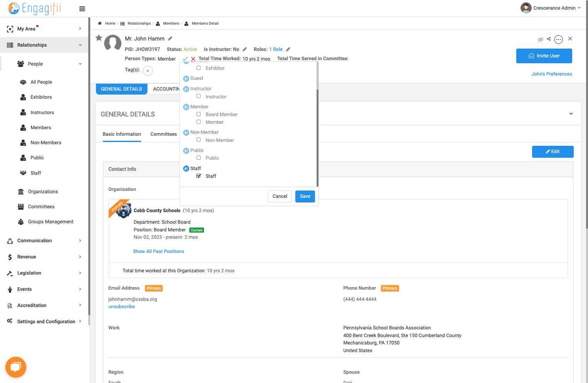588x383 pixels.
Task: Close the member detail with X icon
Action: pos(570,39)
